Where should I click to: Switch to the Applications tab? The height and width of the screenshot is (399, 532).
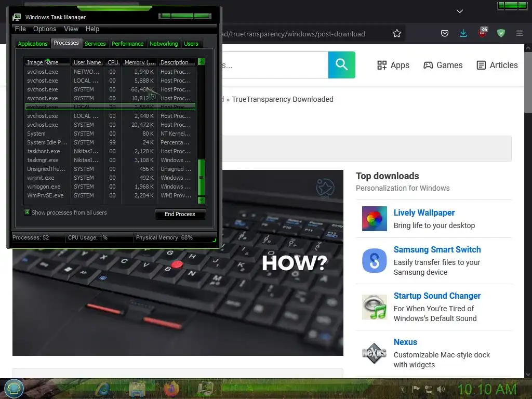tap(33, 44)
